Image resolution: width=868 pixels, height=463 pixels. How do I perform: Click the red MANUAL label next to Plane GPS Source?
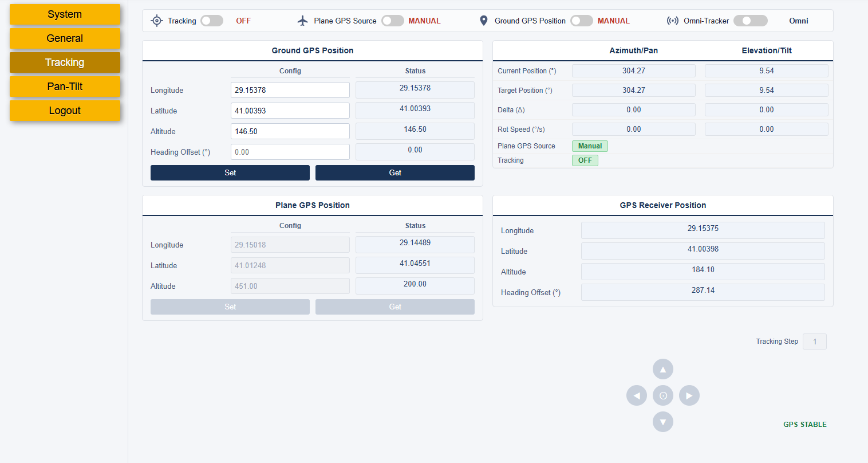tap(424, 21)
